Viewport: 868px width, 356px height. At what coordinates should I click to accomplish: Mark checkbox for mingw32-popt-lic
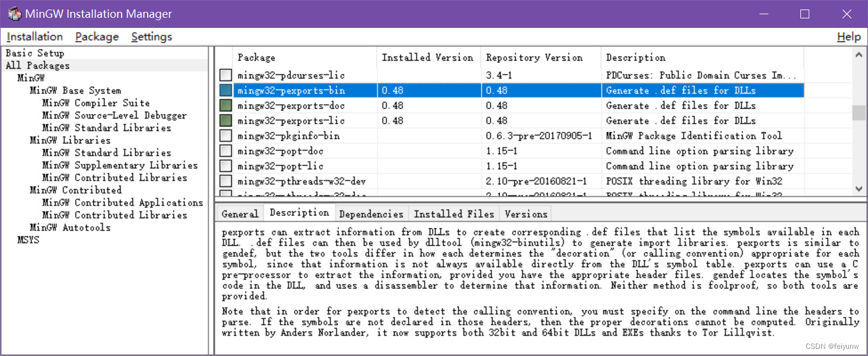[225, 166]
